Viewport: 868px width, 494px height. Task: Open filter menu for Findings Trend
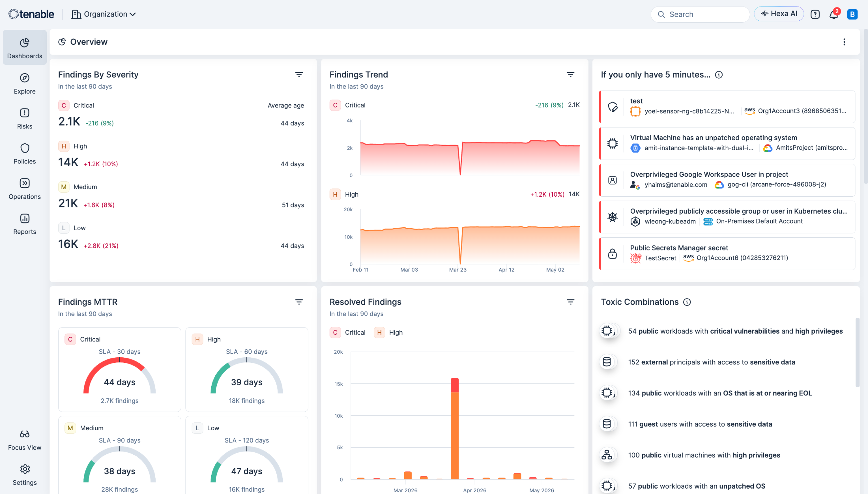(571, 75)
